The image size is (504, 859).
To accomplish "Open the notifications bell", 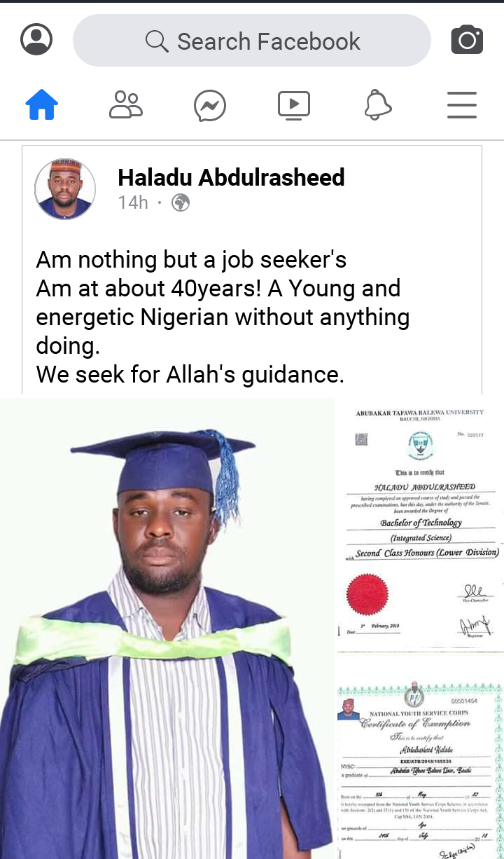I will pos(378,106).
